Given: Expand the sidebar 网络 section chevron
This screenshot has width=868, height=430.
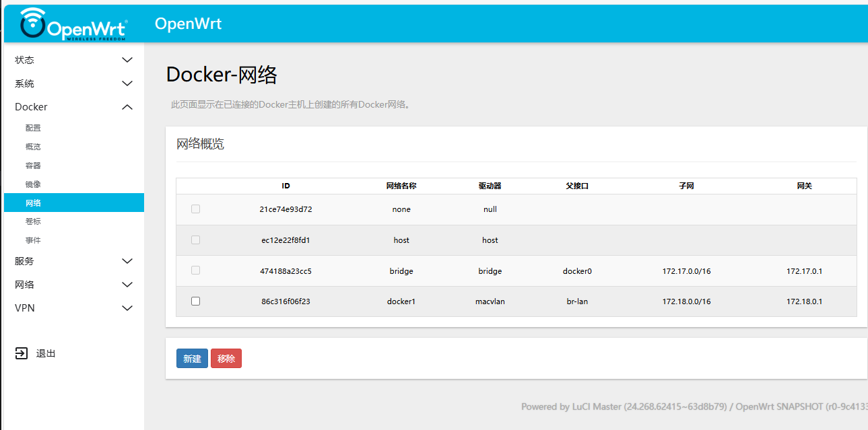Looking at the screenshot, I should pos(127,285).
